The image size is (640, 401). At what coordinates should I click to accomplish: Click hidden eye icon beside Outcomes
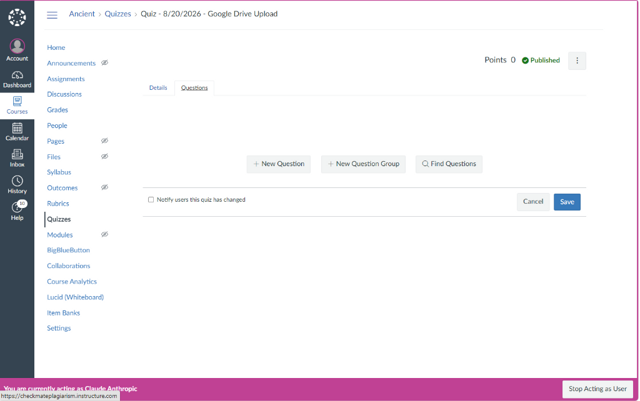[104, 187]
